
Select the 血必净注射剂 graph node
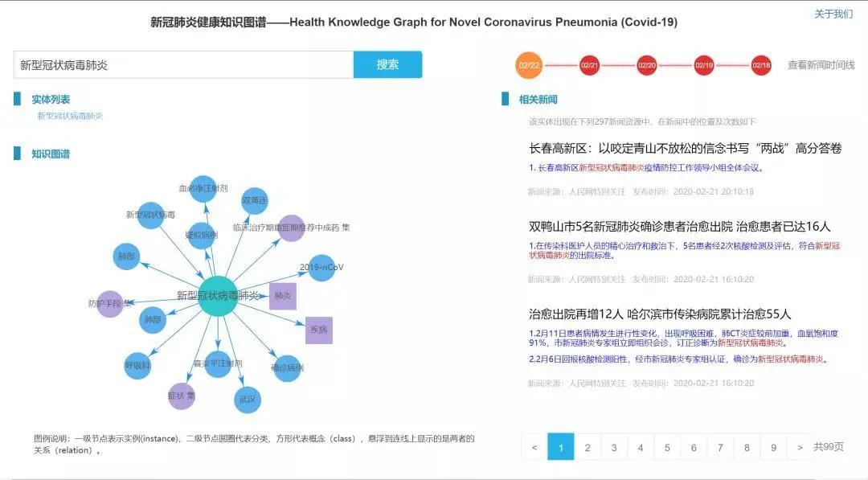pos(203,188)
